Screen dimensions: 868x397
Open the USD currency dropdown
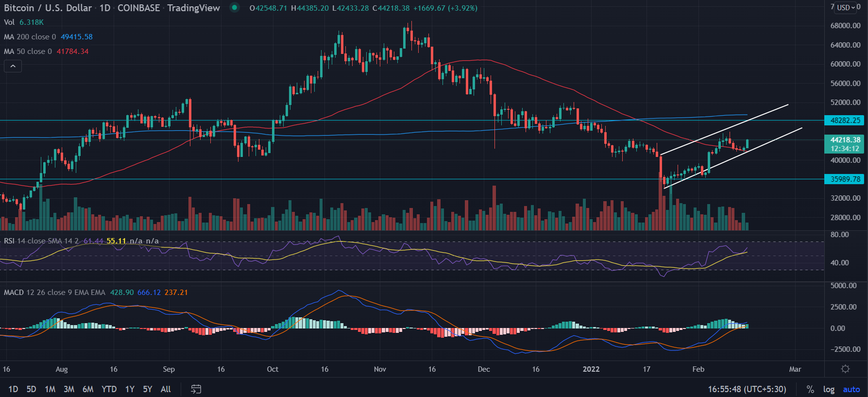click(x=846, y=7)
